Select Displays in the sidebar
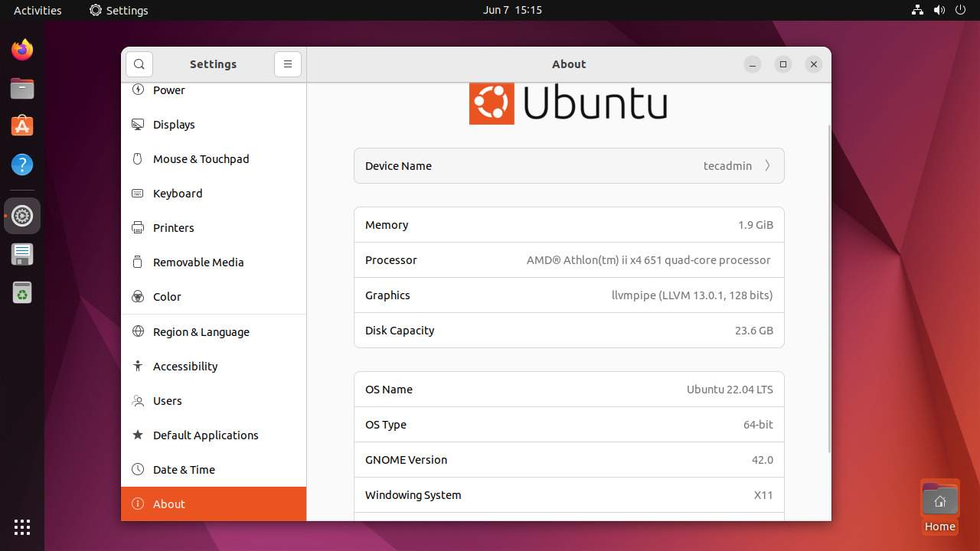The width and height of the screenshot is (980, 551). pyautogui.click(x=174, y=124)
